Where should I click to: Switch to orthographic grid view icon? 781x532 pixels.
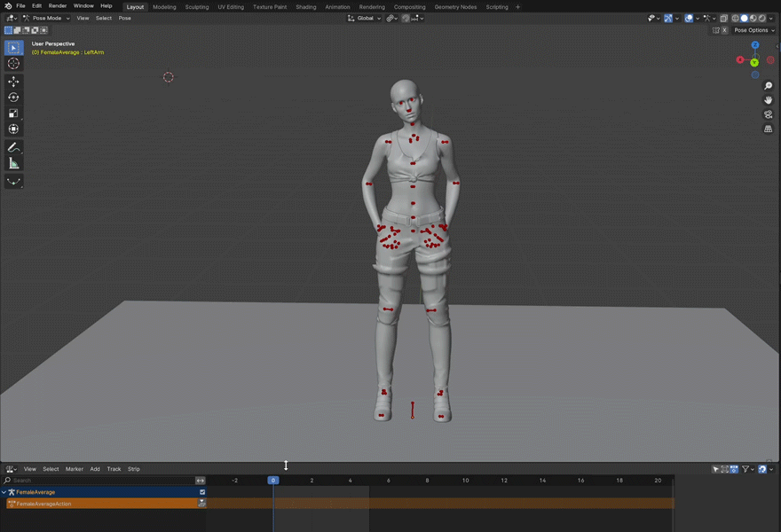click(x=769, y=129)
